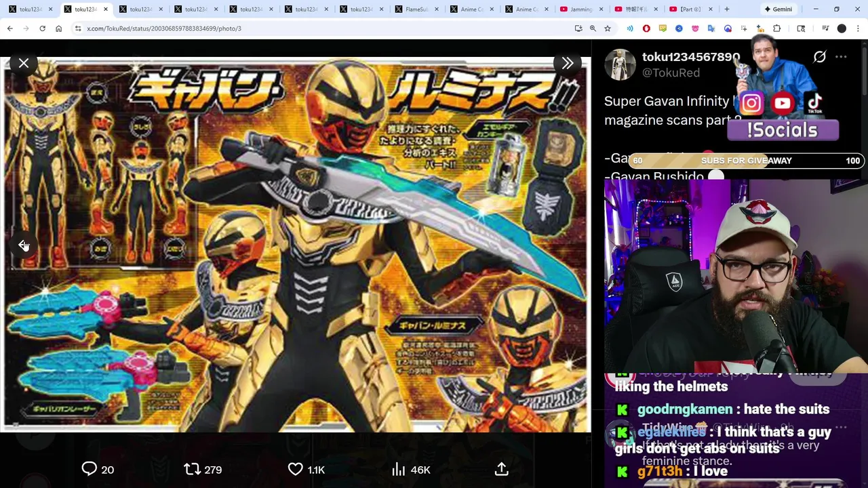The width and height of the screenshot is (868, 488).
Task: Click the !Socials label
Action: [x=783, y=130]
